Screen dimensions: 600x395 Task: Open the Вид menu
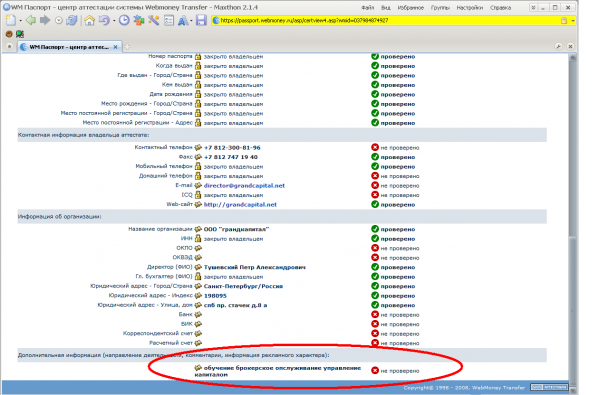(386, 7)
